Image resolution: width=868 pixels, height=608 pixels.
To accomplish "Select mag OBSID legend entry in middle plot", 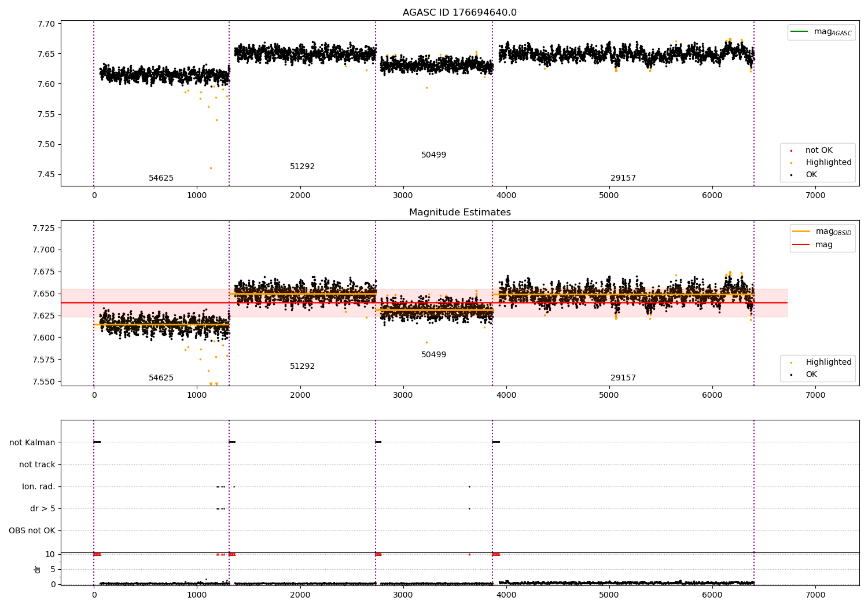I will pyautogui.click(x=822, y=232).
